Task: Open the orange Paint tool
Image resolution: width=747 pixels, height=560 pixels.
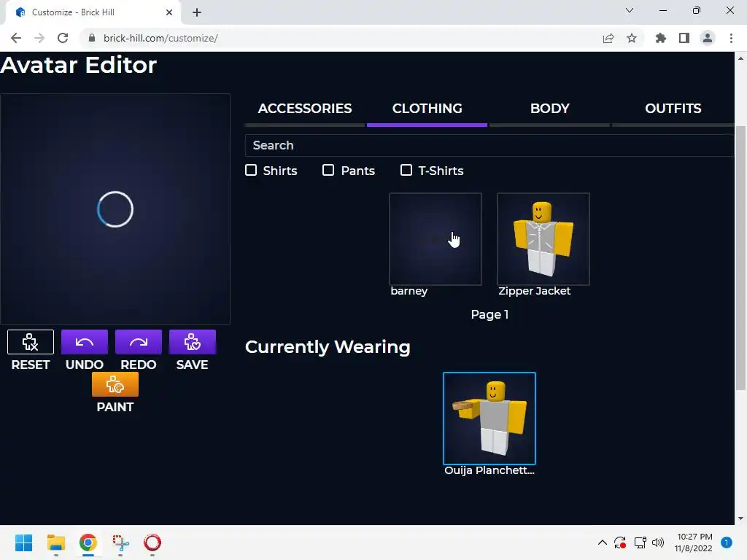Action: [x=115, y=384]
